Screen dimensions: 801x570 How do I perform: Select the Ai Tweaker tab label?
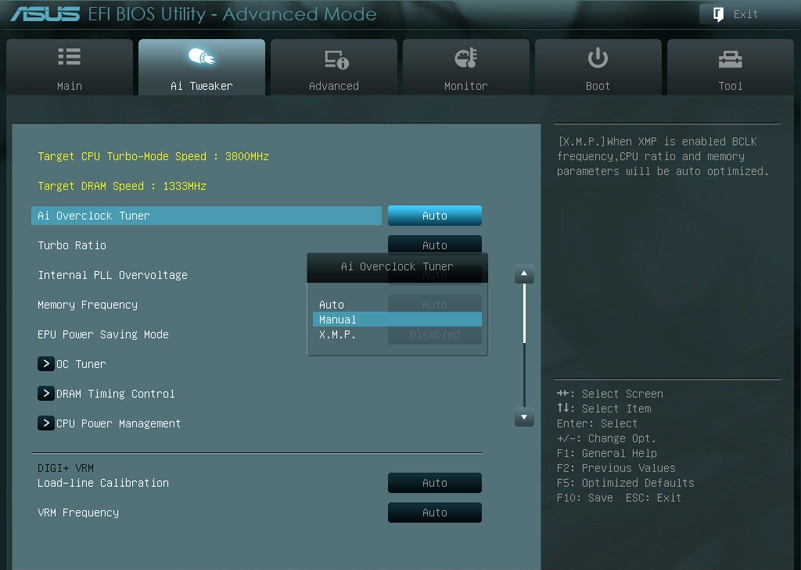(x=201, y=86)
